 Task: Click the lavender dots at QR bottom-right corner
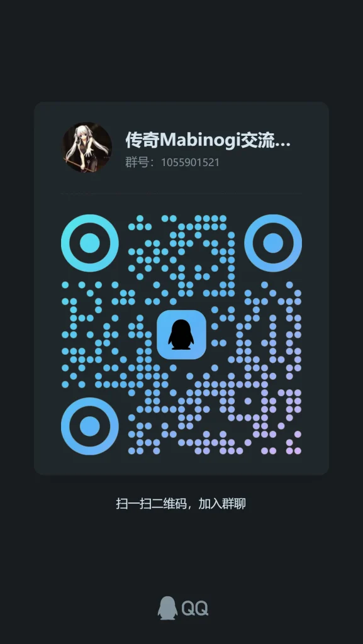tap(289, 447)
